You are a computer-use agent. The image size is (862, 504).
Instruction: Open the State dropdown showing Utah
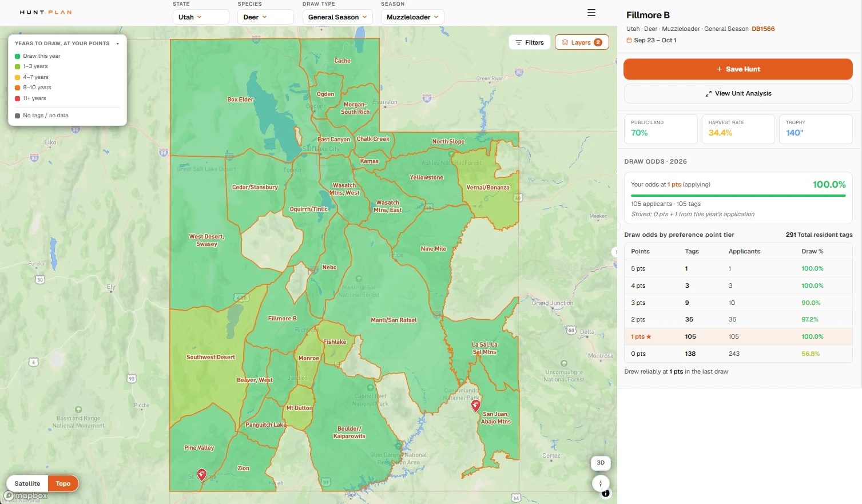201,17
